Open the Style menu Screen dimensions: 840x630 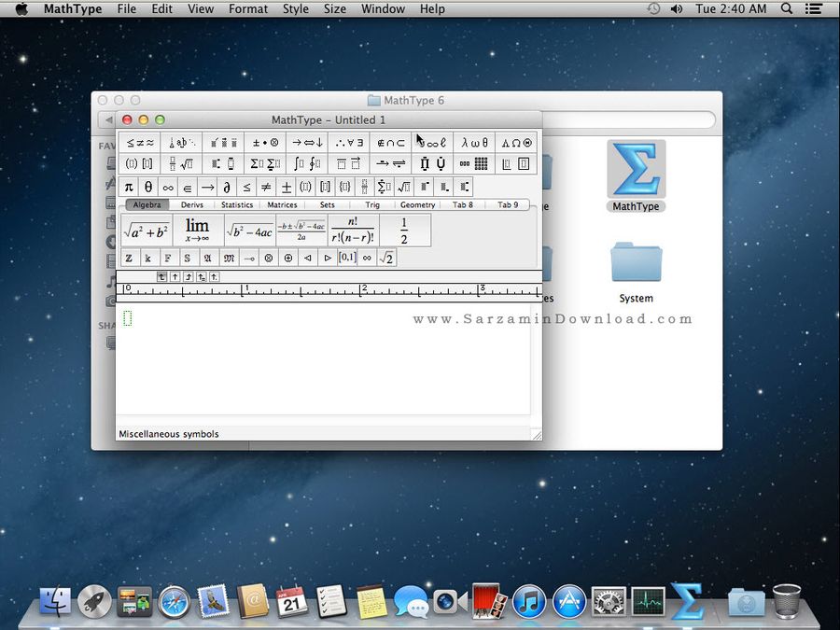click(x=296, y=8)
